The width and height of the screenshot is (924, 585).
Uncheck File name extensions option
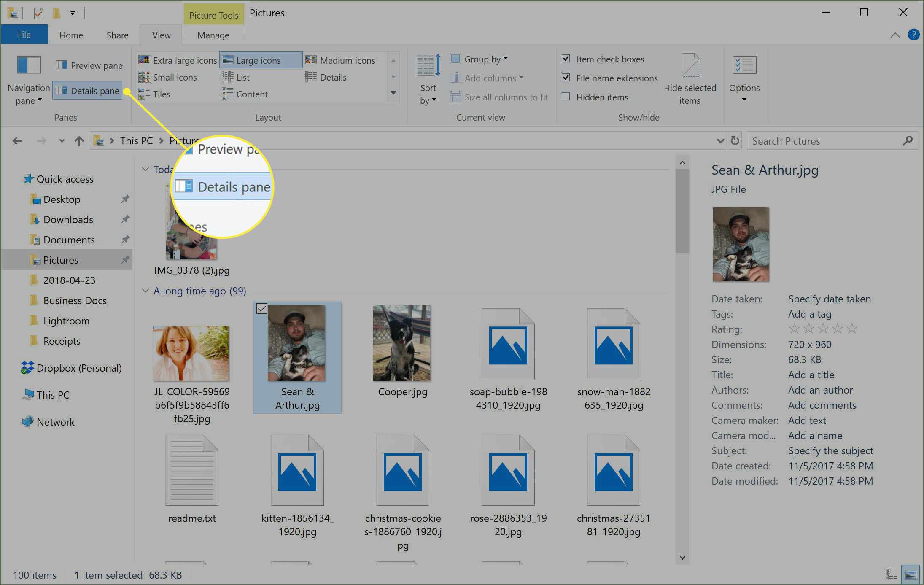pos(566,78)
